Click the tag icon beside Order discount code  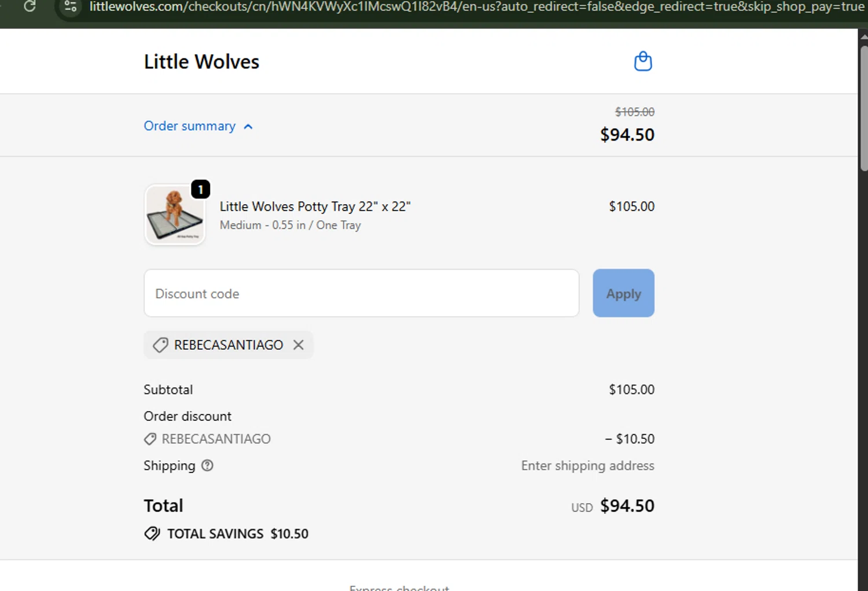150,439
